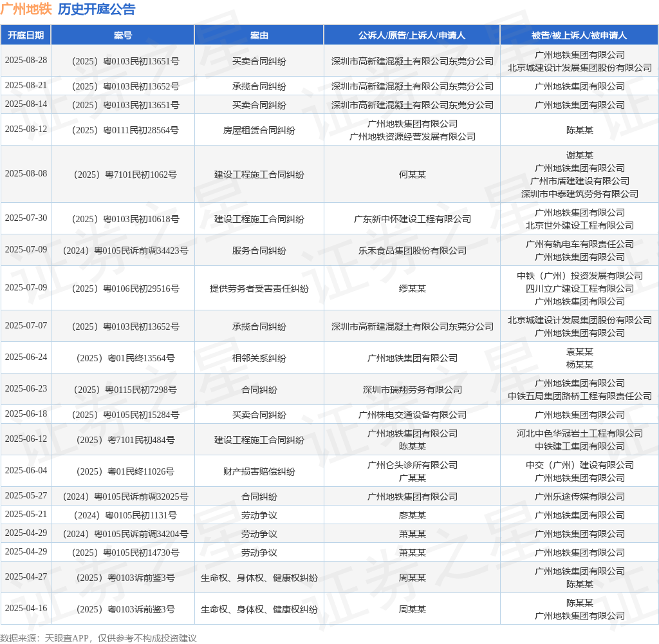This screenshot has height=644, width=659.
Task: Click the 财产损害赔偿纠纷 cause cell
Action: coord(259,471)
